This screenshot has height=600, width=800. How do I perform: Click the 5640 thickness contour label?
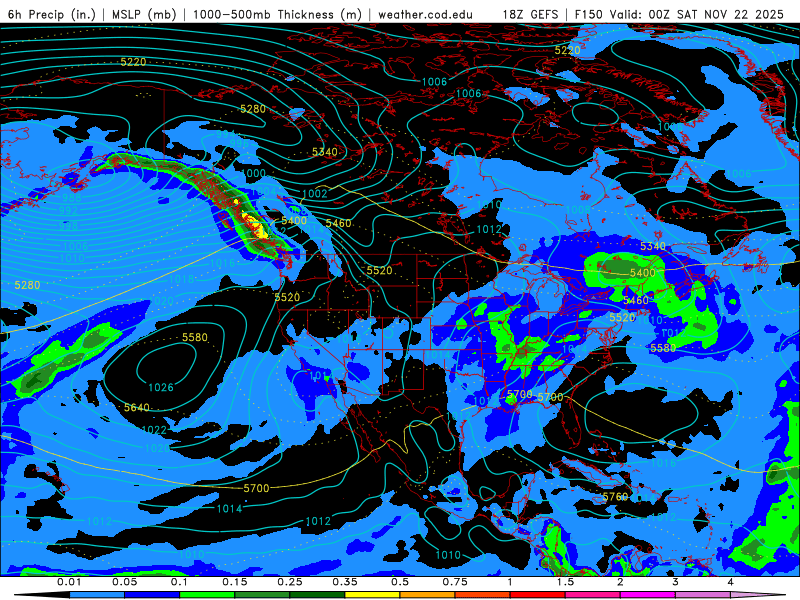pyautogui.click(x=137, y=407)
